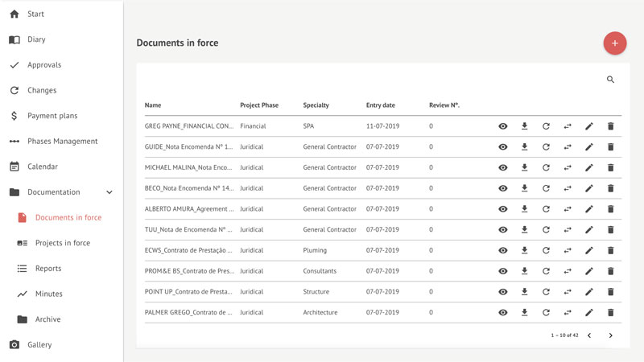Sort table by Entry date column
The height and width of the screenshot is (362, 644).
[380, 105]
